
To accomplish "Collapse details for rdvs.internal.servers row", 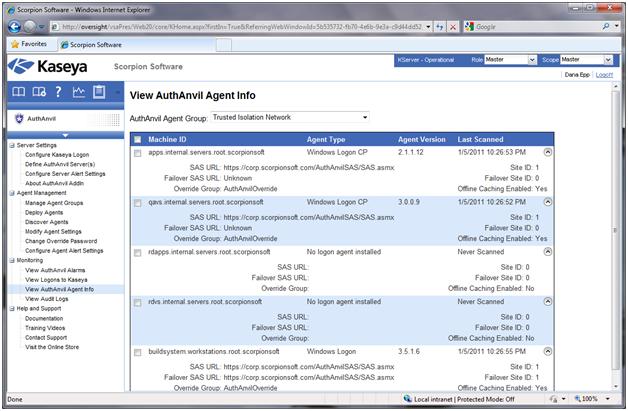I will tap(547, 301).
